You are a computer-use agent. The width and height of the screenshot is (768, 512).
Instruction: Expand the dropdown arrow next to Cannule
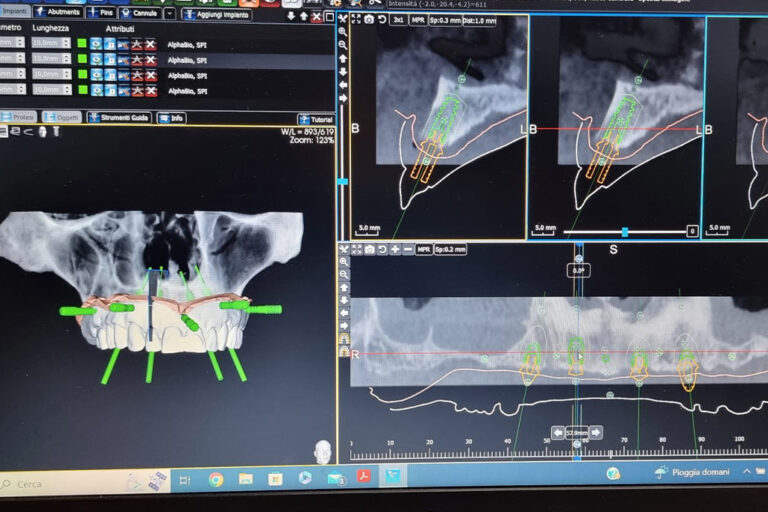170,14
